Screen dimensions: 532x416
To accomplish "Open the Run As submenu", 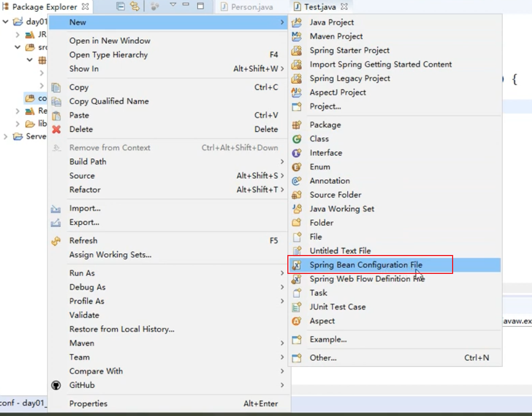I will coord(169,273).
